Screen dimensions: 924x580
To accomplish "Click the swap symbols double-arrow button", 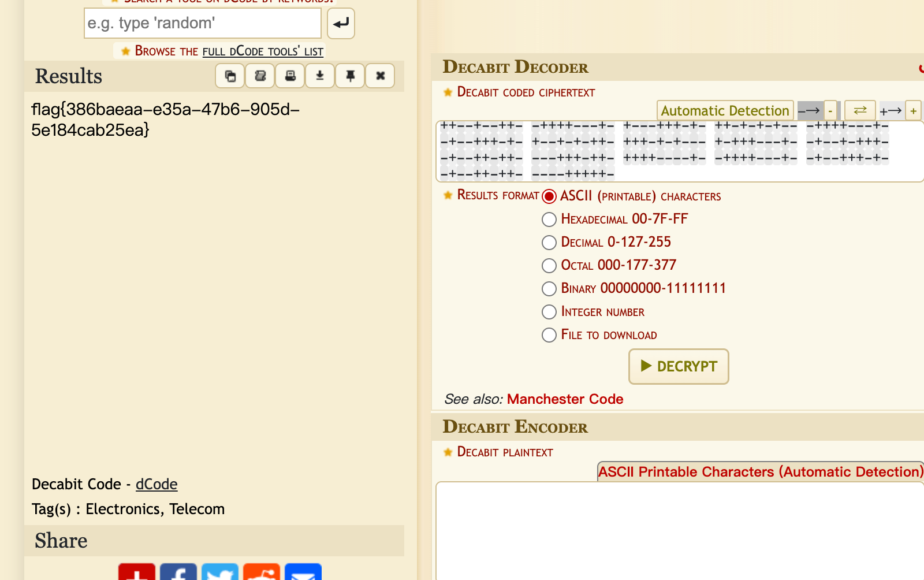I will click(x=860, y=110).
